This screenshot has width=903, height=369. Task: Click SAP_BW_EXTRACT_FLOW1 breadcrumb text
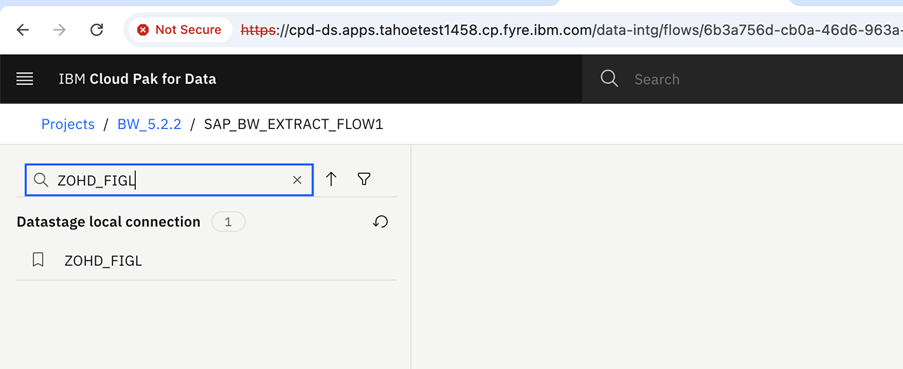click(x=293, y=124)
